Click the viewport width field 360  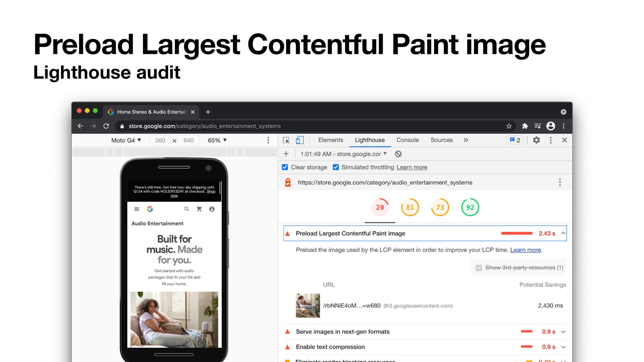point(160,140)
